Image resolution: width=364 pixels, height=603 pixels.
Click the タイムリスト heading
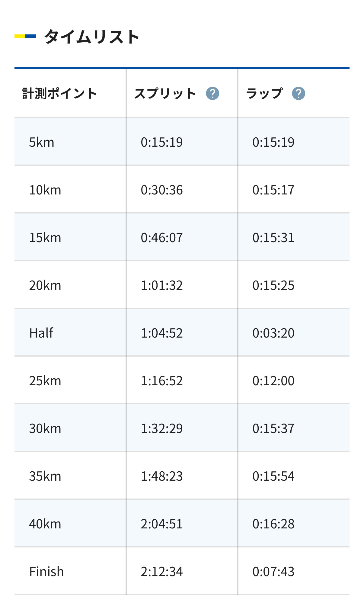92,37
